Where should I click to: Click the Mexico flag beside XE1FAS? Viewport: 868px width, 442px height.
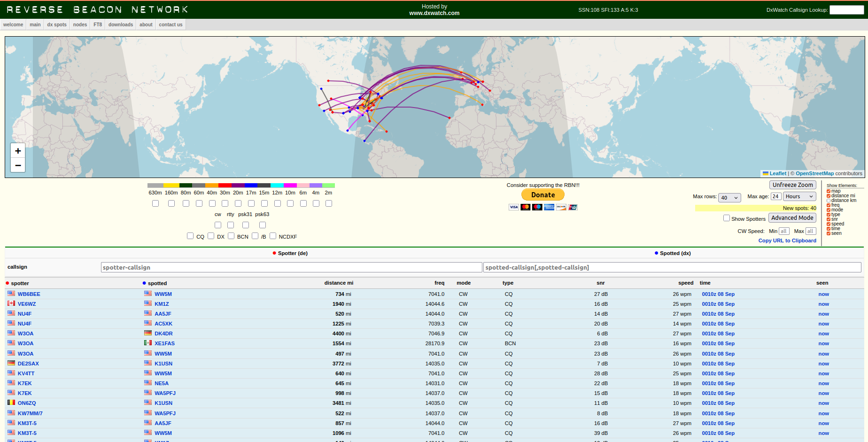pos(148,343)
